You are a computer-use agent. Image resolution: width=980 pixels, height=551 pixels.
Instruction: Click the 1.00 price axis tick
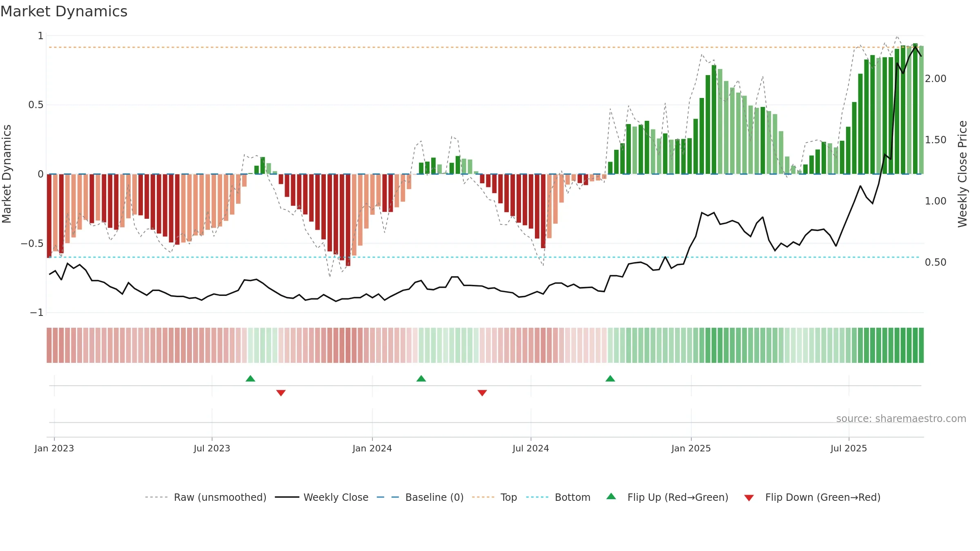click(x=935, y=201)
